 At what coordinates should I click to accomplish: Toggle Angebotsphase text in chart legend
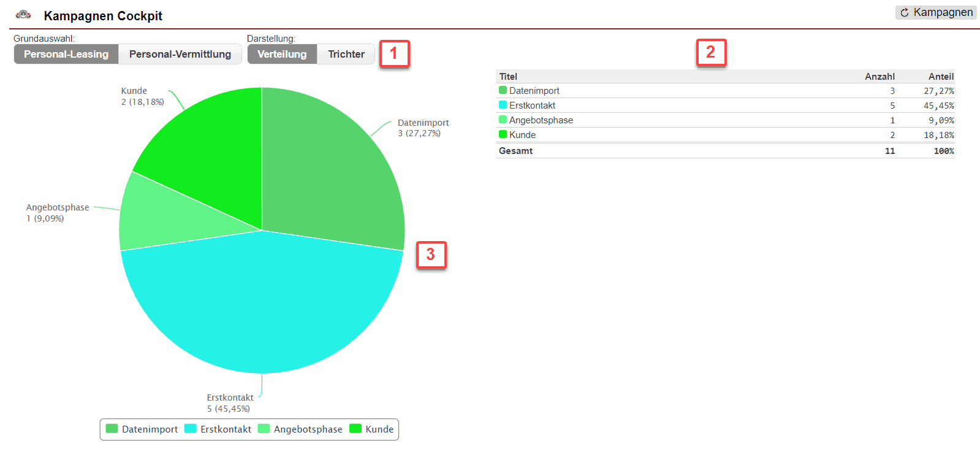tap(308, 429)
